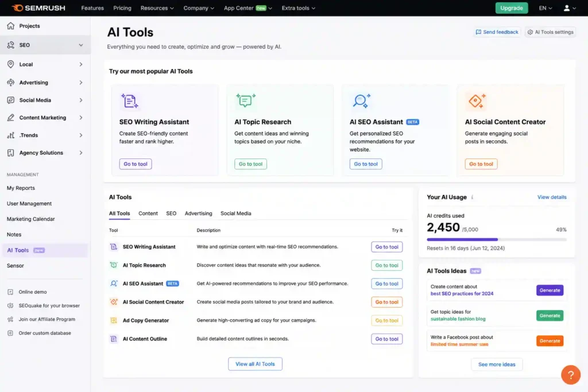Click the SEO sidebar icon
The height and width of the screenshot is (392, 588).
10,45
